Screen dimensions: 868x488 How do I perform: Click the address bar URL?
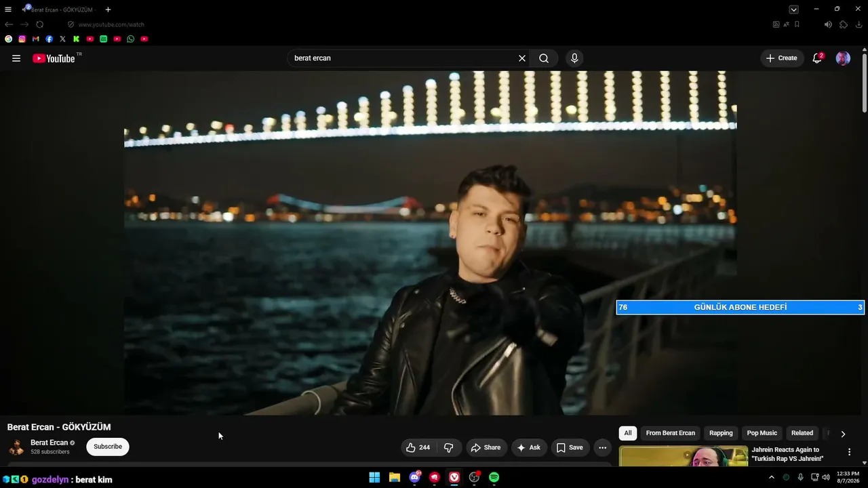pos(111,24)
